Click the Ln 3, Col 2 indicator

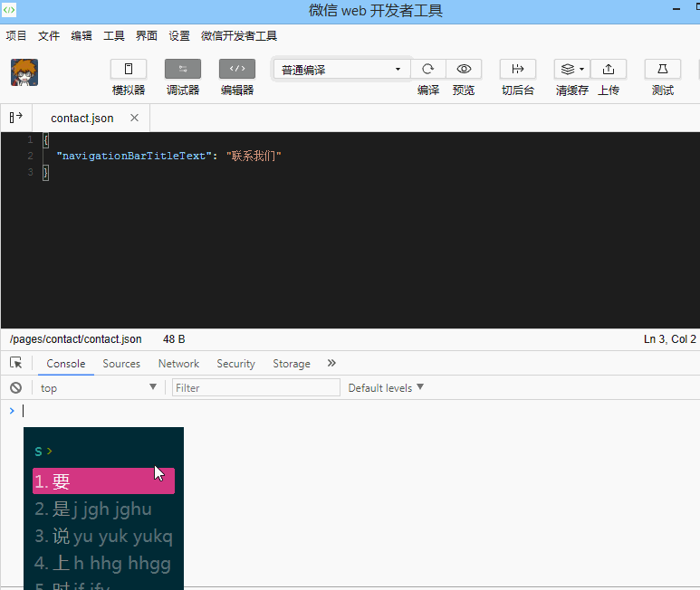669,339
